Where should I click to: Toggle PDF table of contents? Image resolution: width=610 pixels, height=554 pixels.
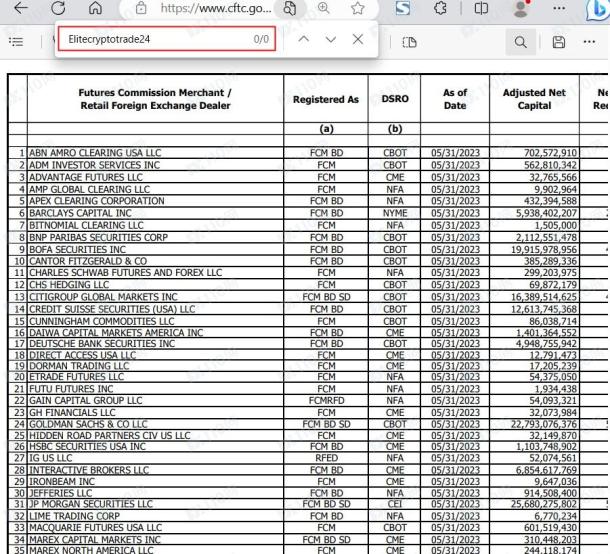coord(16,42)
